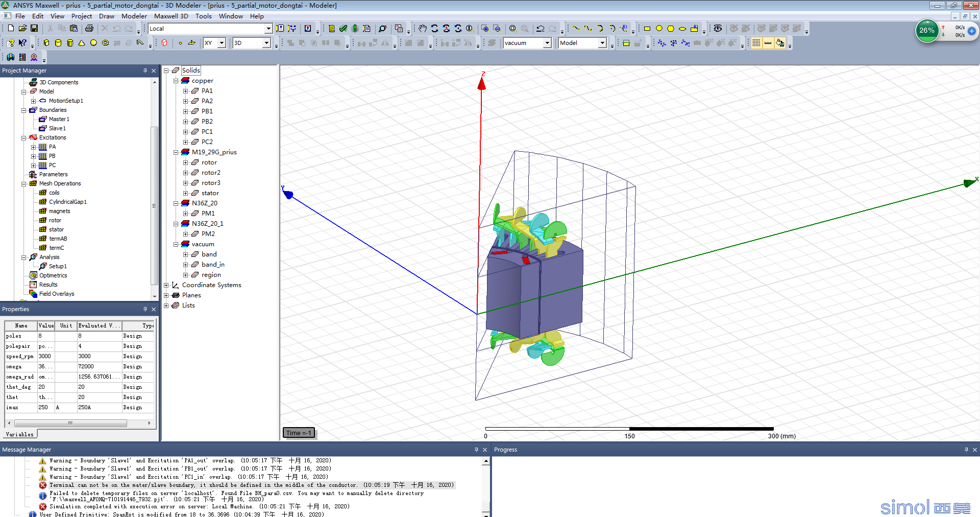Click the Project Manager scrollbar down arrow
This screenshot has height=517, width=980.
coord(154,296)
